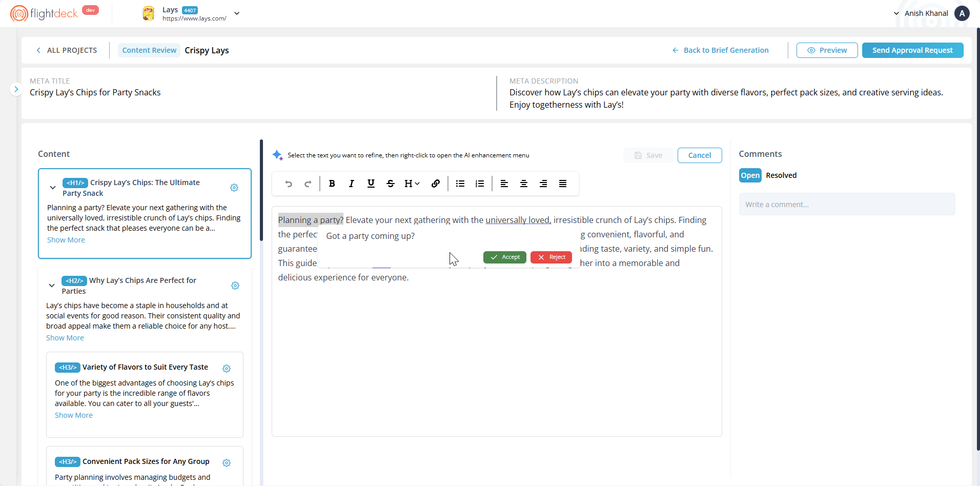Click the highlighted 'Planning a party?' text
Screen dimensions: 980x486
(x=311, y=220)
